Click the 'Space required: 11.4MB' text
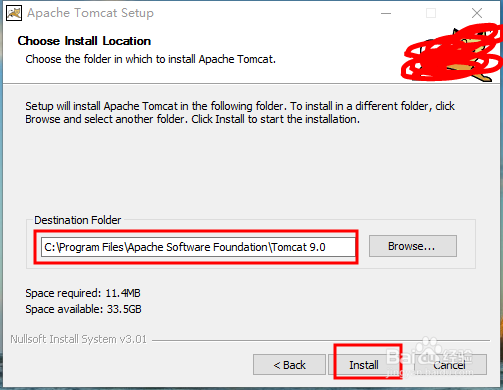503x390 pixels. point(83,293)
